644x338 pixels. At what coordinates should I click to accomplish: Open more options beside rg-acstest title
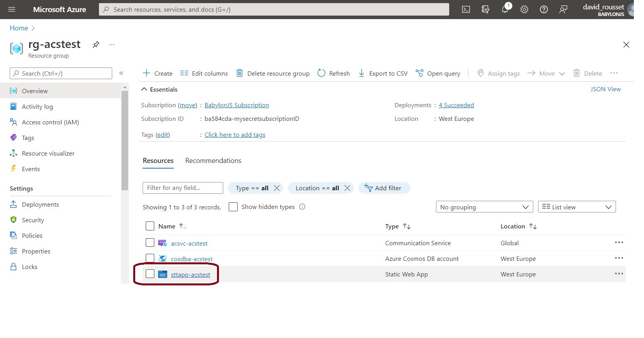tap(112, 44)
